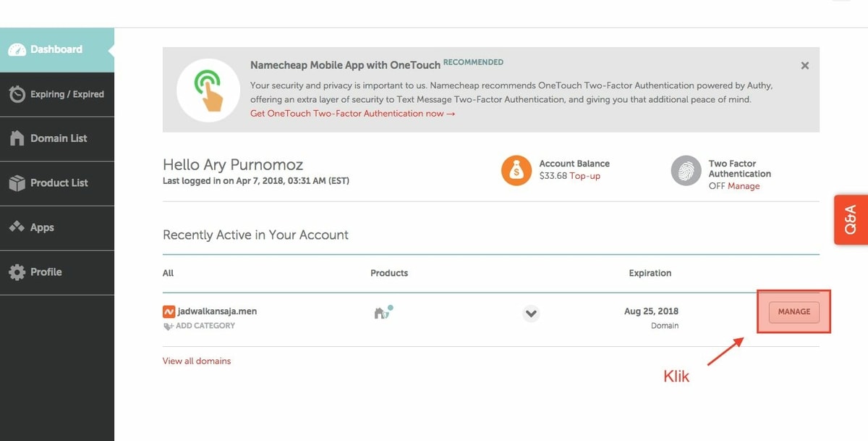Open Product List in sidebar
Image resolution: width=868 pixels, height=441 pixels.
tap(57, 183)
